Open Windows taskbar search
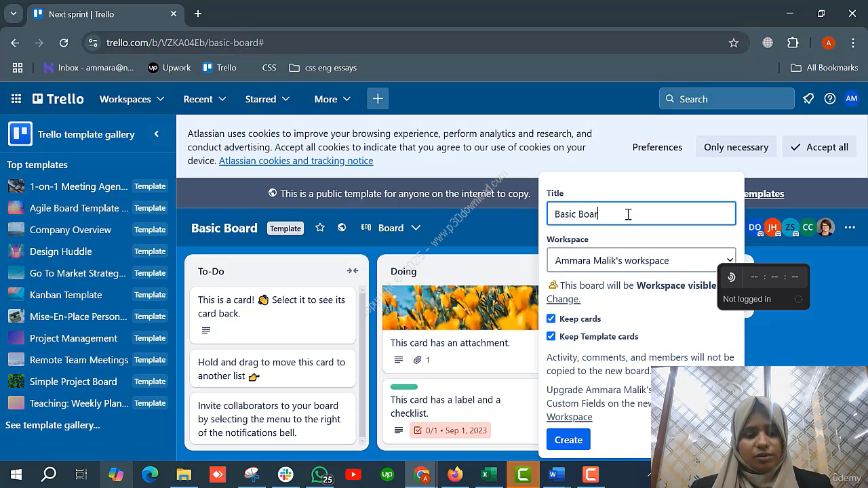The width and height of the screenshot is (868, 488). tap(49, 474)
